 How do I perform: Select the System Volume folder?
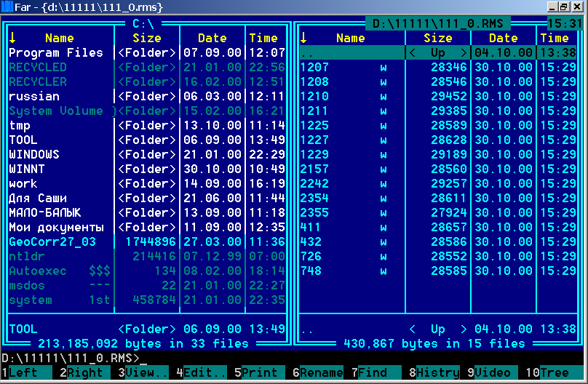146,111
